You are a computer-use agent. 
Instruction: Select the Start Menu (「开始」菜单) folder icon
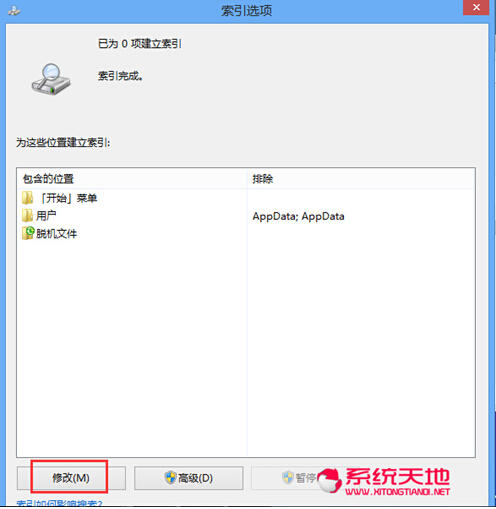coord(27,198)
